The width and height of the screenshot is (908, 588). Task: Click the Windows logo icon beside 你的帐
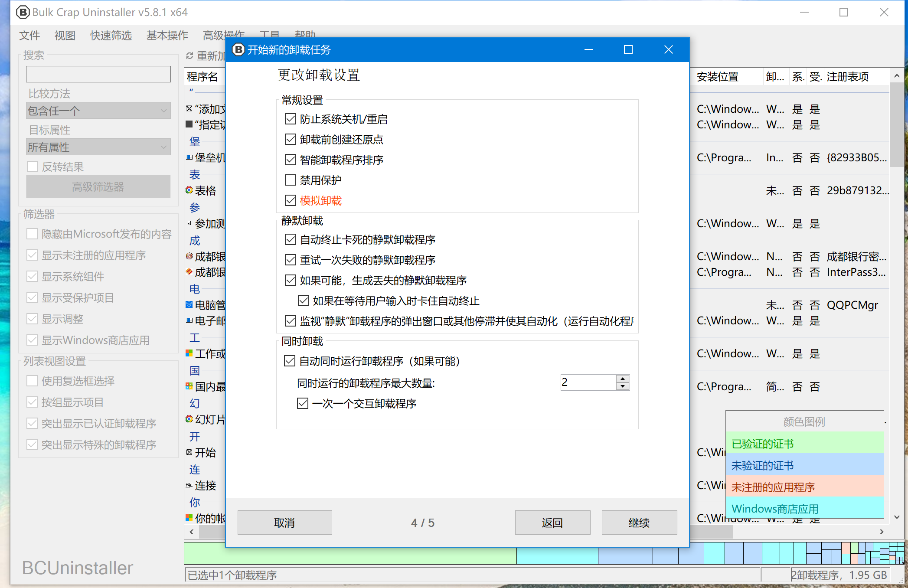click(189, 518)
